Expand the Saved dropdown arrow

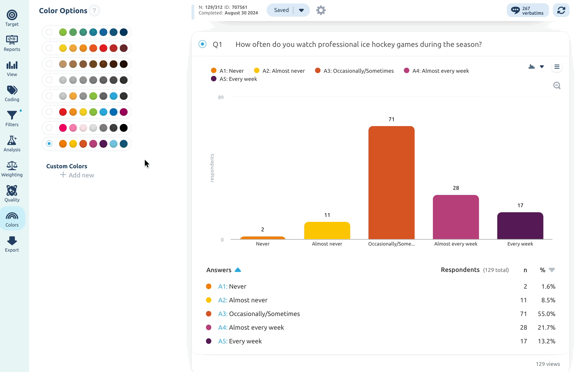(301, 10)
